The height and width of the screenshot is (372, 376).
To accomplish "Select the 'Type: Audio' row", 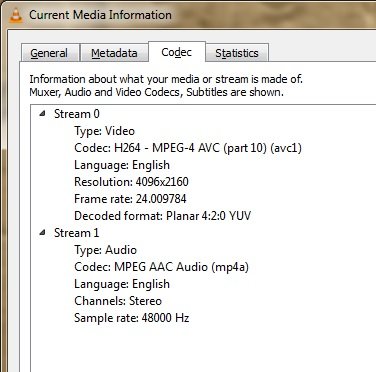I will point(105,250).
